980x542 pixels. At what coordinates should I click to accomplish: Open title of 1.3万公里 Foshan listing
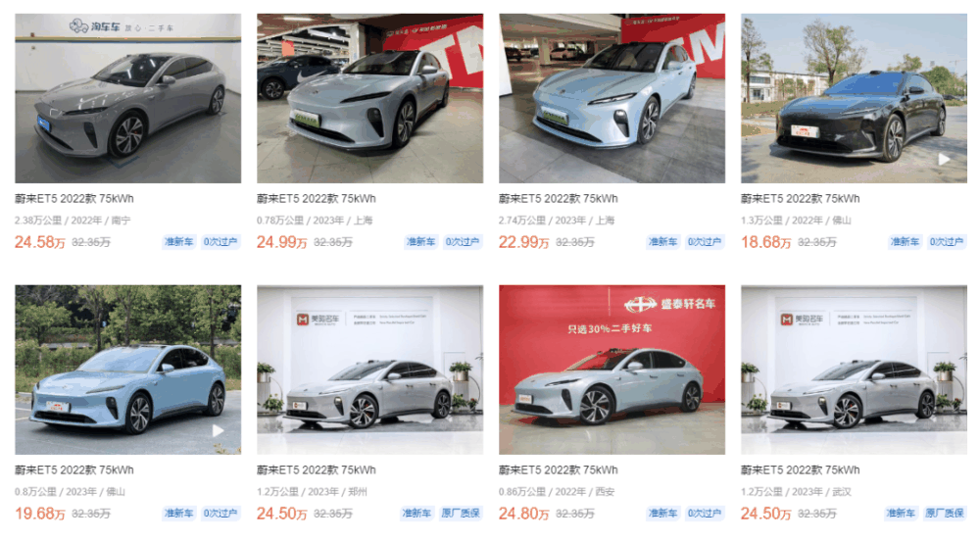point(801,199)
